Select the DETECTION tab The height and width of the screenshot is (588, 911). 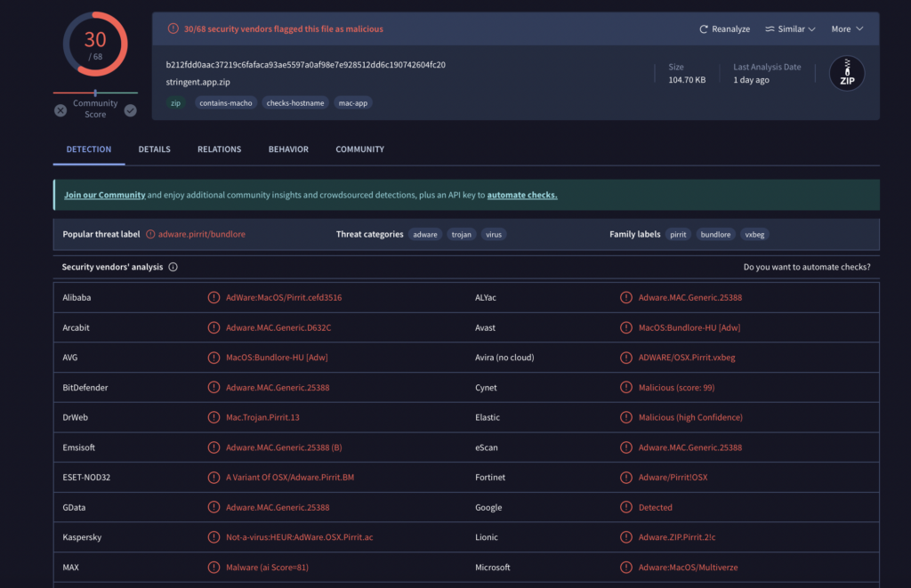(x=89, y=149)
